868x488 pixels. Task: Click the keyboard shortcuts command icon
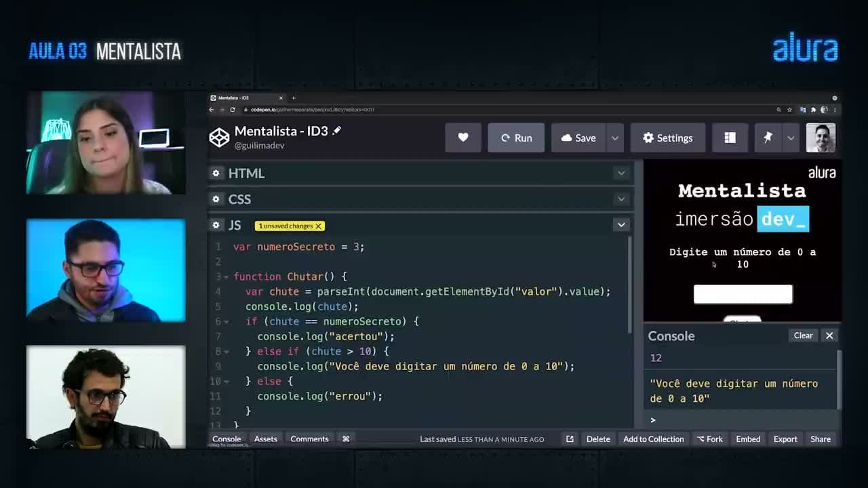pyautogui.click(x=346, y=439)
